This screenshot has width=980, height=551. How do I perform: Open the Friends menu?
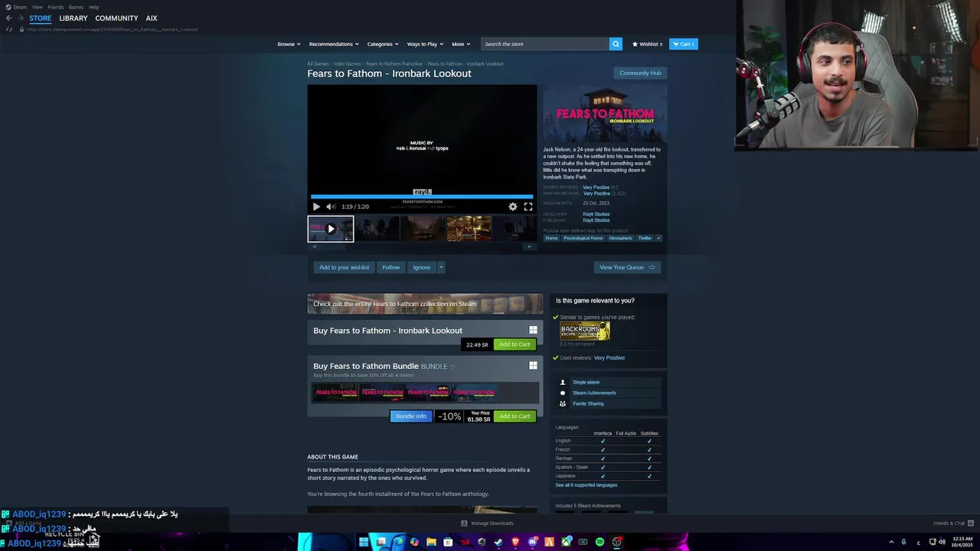pos(56,7)
